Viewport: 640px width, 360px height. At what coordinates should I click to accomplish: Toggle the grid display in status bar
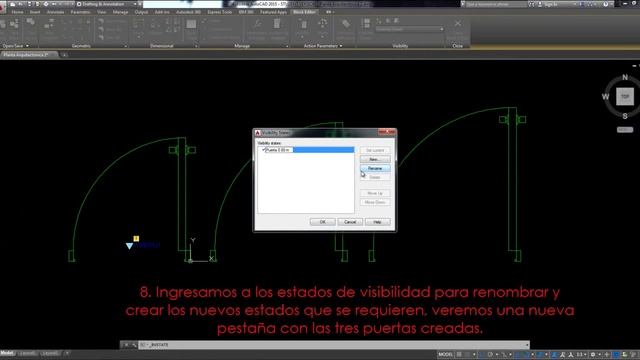click(x=460, y=354)
